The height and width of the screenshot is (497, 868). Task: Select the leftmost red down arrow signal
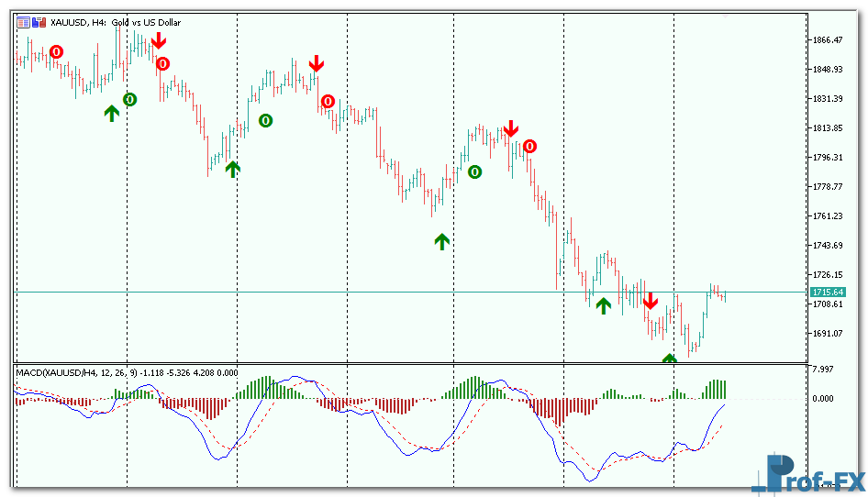[159, 40]
